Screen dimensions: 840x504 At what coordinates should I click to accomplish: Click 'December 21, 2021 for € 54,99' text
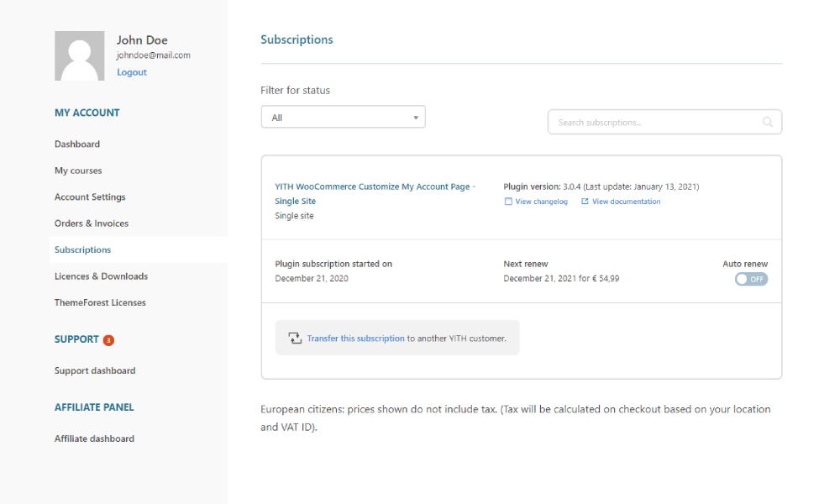click(561, 279)
